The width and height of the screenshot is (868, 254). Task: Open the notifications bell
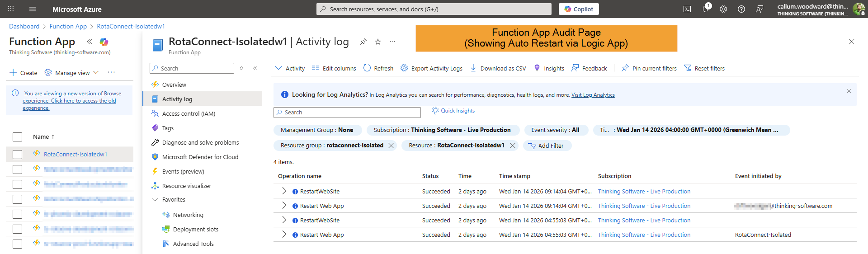705,9
